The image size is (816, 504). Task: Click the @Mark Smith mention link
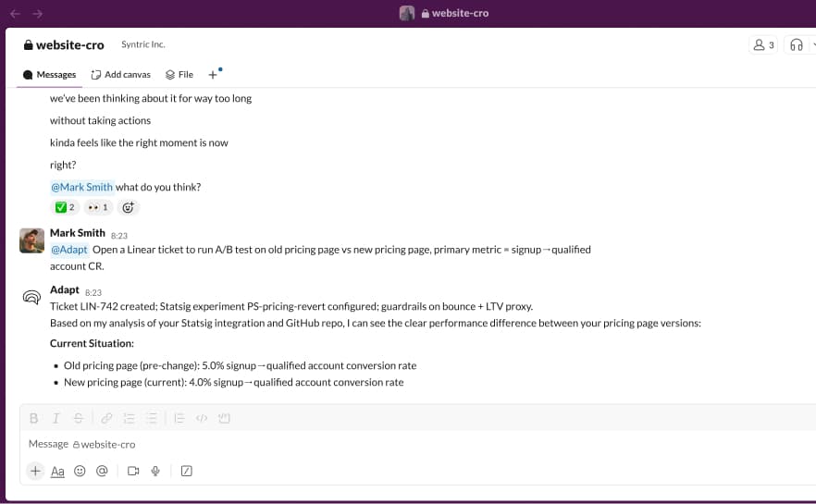81,187
